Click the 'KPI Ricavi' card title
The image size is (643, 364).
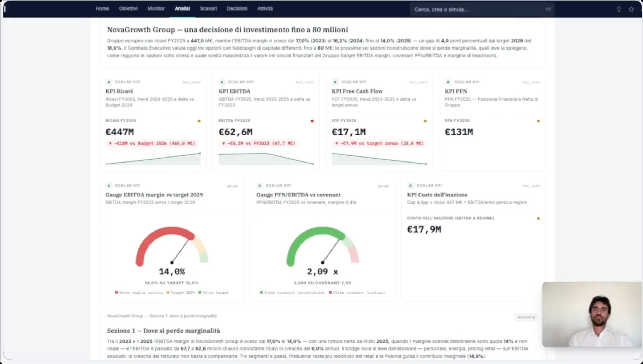119,91
